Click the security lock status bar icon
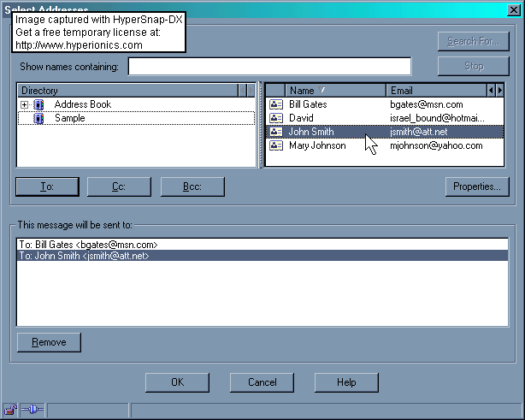The height and width of the screenshot is (420, 525). pyautogui.click(x=10, y=410)
